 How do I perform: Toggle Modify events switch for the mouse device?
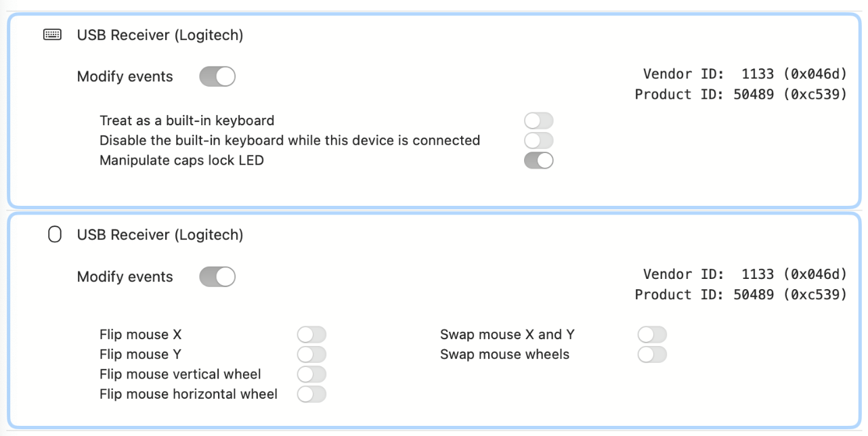(x=217, y=277)
